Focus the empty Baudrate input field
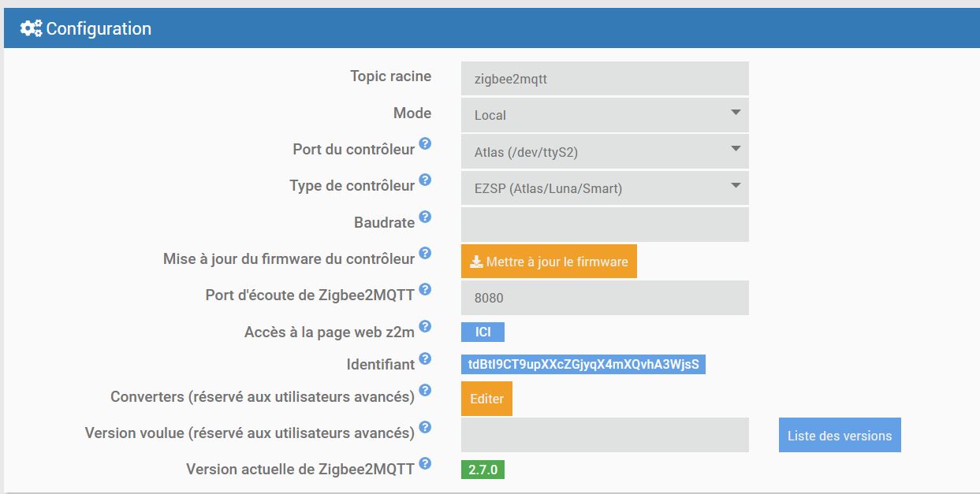The image size is (980, 494). point(605,225)
